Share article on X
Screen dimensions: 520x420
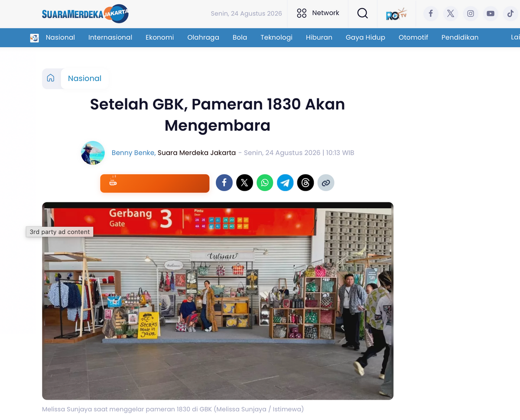[244, 183]
